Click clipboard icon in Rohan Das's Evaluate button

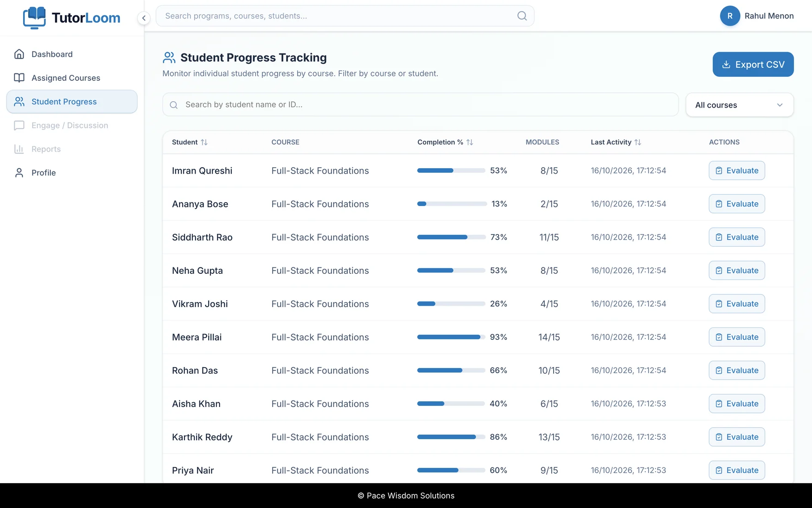click(x=719, y=370)
